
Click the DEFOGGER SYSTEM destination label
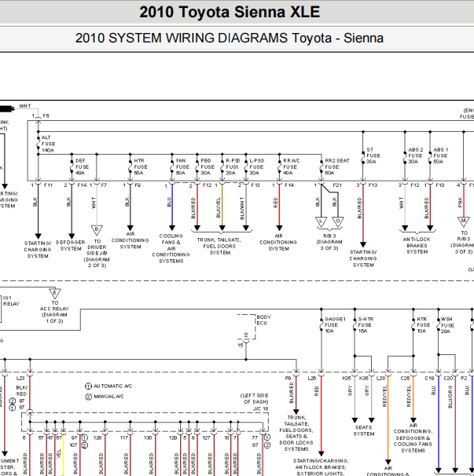[71, 245]
